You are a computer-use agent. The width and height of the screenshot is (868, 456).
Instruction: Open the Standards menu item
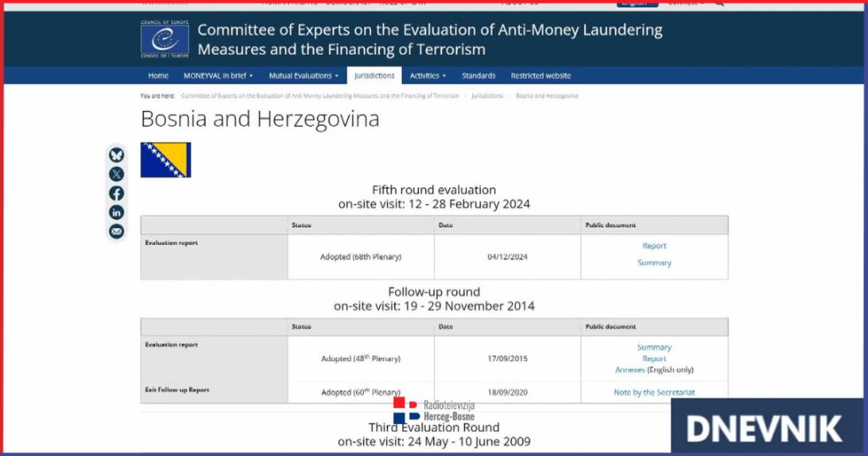(x=479, y=76)
